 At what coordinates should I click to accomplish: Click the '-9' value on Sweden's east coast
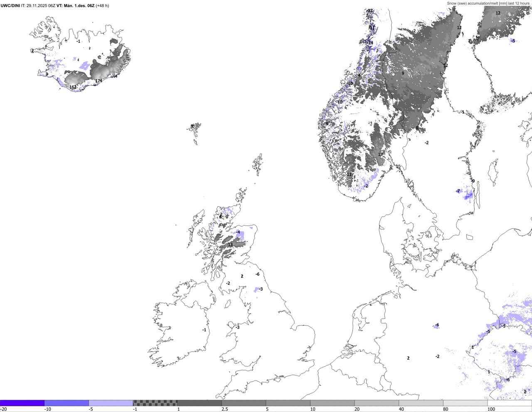pos(473,181)
